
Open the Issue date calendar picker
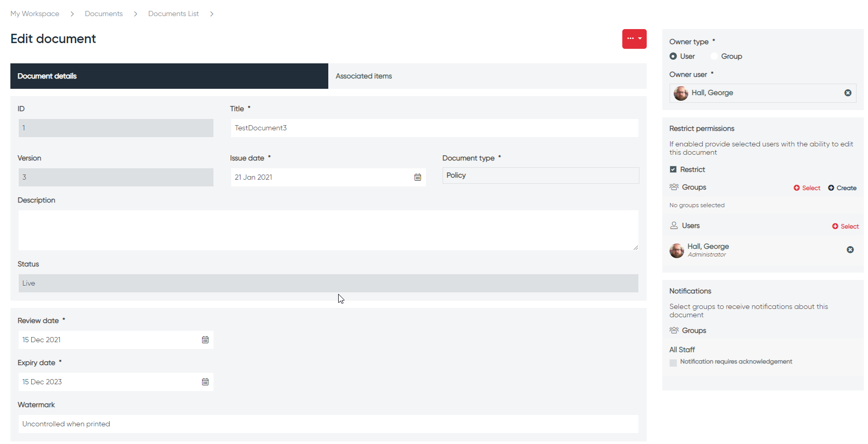418,177
